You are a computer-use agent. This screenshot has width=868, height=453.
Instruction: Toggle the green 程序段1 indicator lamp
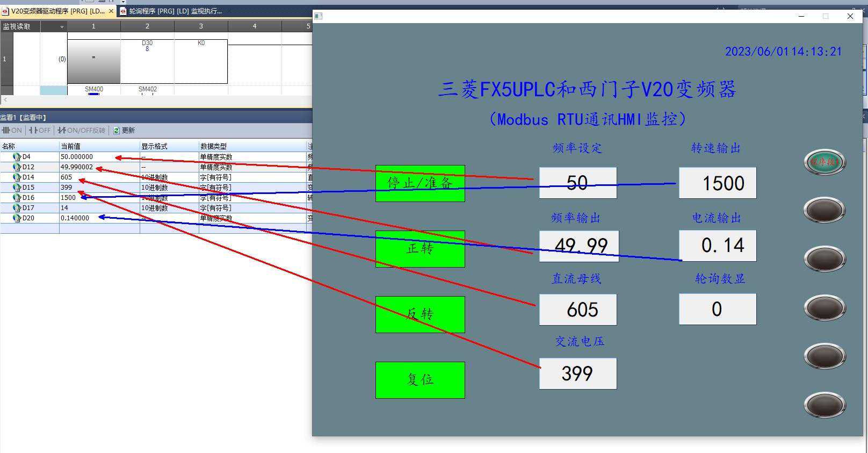[824, 162]
